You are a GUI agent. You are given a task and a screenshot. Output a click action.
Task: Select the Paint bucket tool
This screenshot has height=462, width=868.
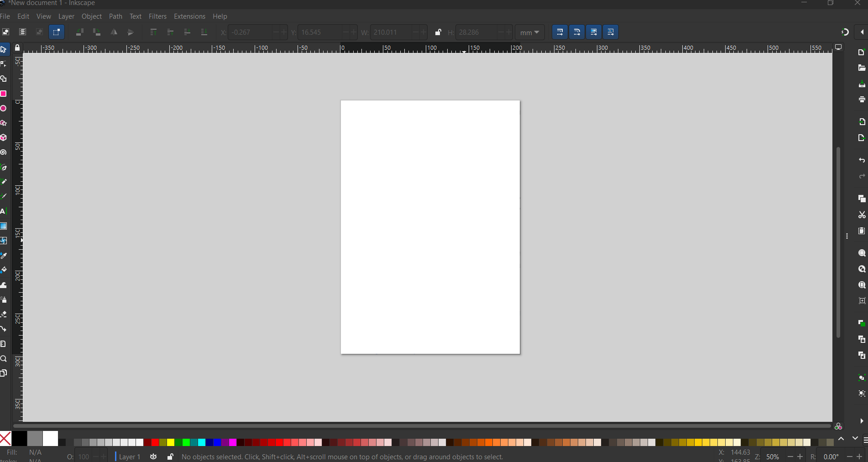[x=4, y=270]
